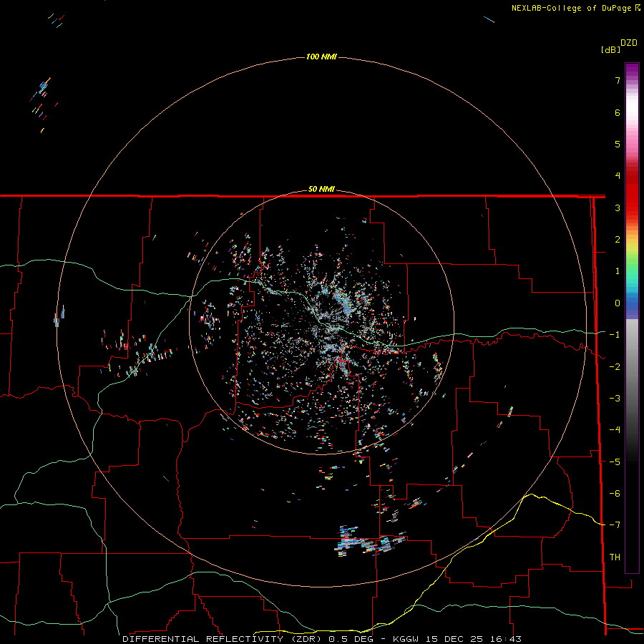
Task: Click the 1 value on the ZDR scale
Action: (618, 271)
